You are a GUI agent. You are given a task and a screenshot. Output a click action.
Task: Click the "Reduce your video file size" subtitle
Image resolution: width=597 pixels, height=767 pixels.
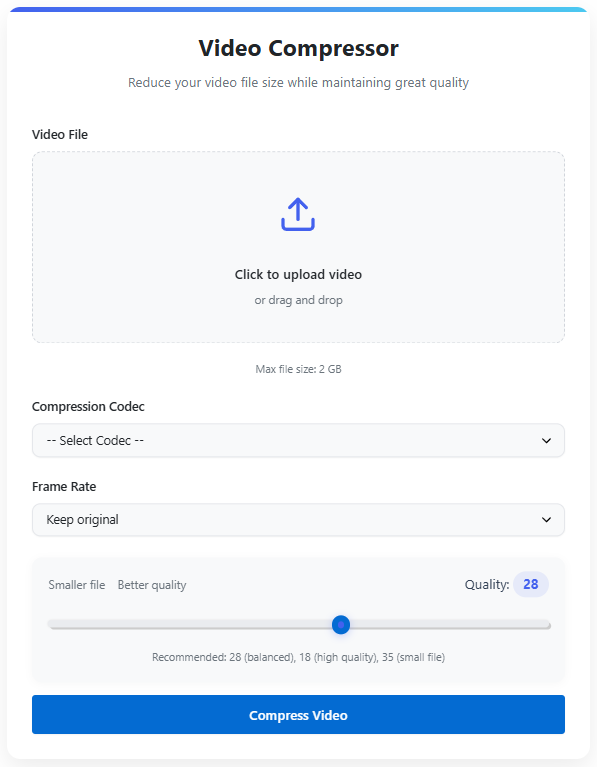298,83
